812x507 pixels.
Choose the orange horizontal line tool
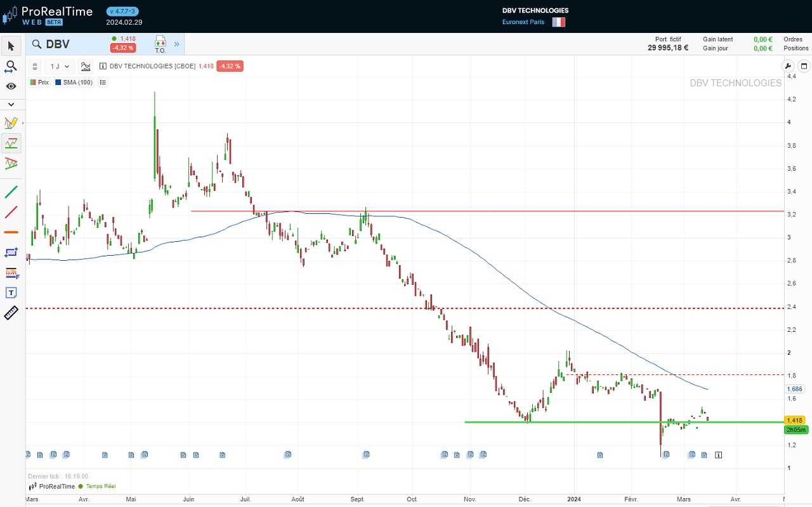click(11, 232)
